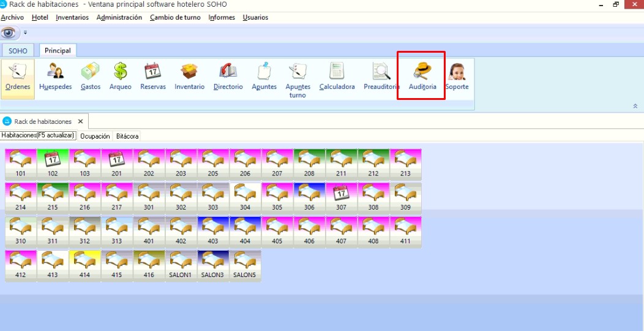Open the Calculadora tool
This screenshot has width=644, height=331.
point(337,77)
